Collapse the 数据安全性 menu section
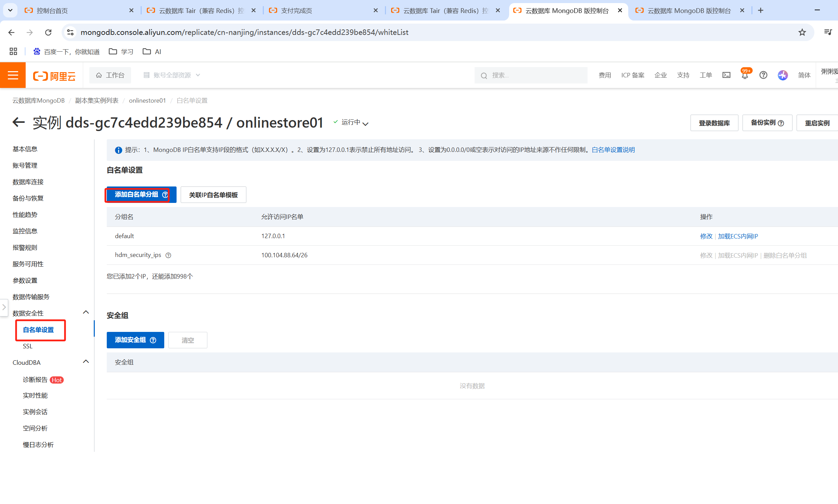 point(86,312)
